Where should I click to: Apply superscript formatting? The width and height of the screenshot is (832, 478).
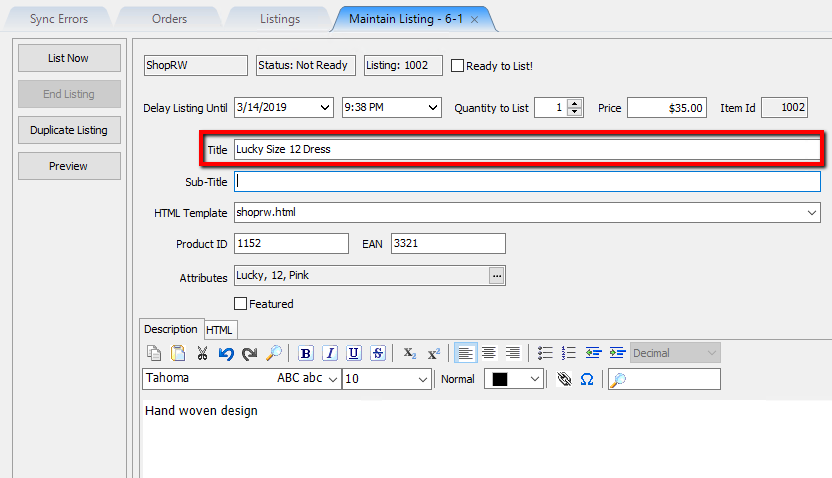pyautogui.click(x=434, y=353)
